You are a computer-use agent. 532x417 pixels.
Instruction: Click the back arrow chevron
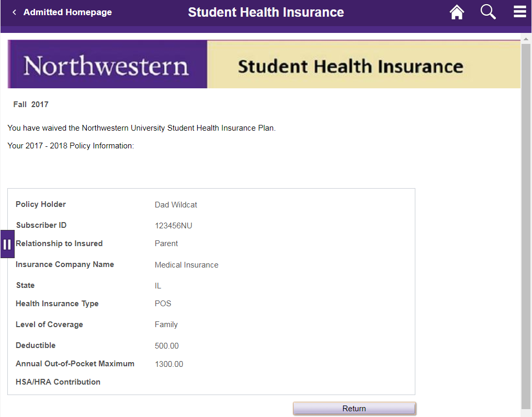point(14,12)
